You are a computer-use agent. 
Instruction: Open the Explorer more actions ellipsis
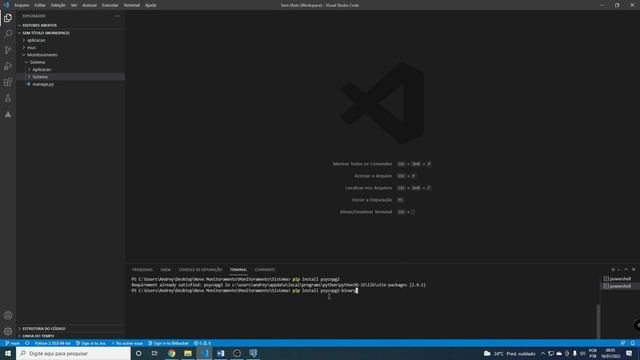[x=117, y=16]
